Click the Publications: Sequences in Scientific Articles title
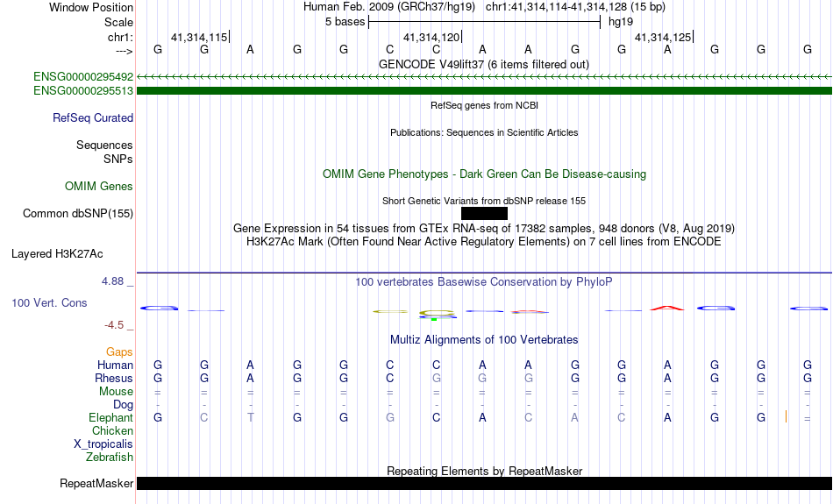This screenshot has width=833, height=504. 484,132
